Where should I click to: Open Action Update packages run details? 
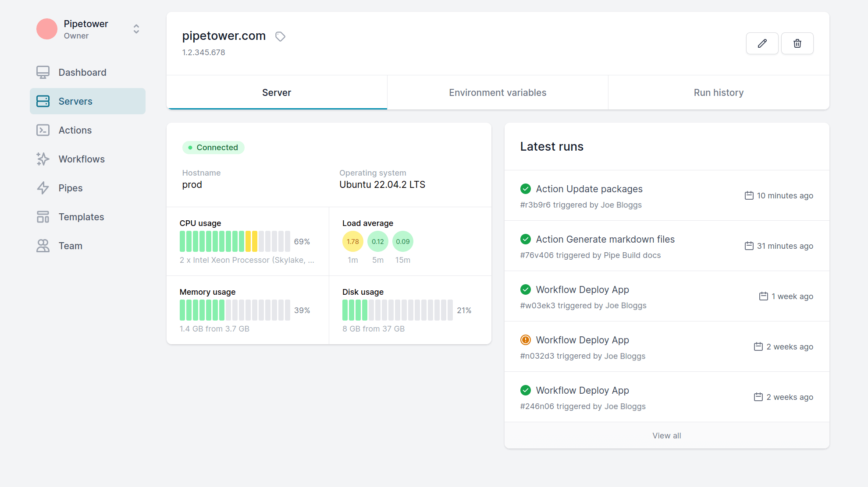[589, 189]
